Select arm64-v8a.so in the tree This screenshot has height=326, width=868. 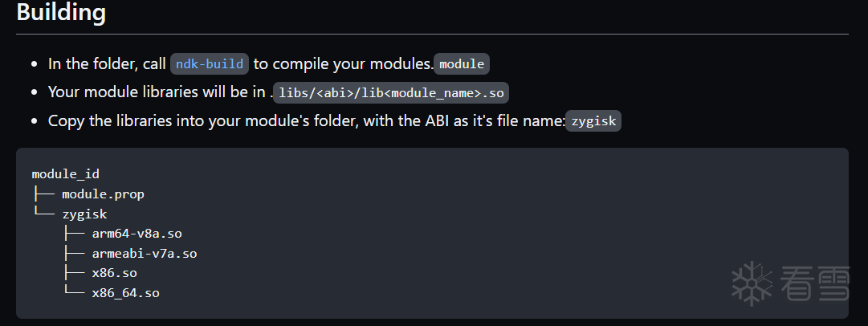tap(137, 234)
